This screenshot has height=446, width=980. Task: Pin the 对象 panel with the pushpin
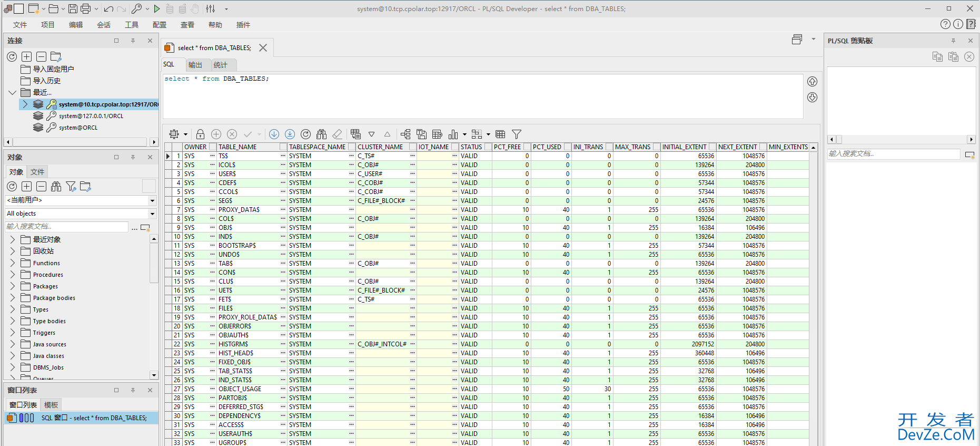click(133, 157)
